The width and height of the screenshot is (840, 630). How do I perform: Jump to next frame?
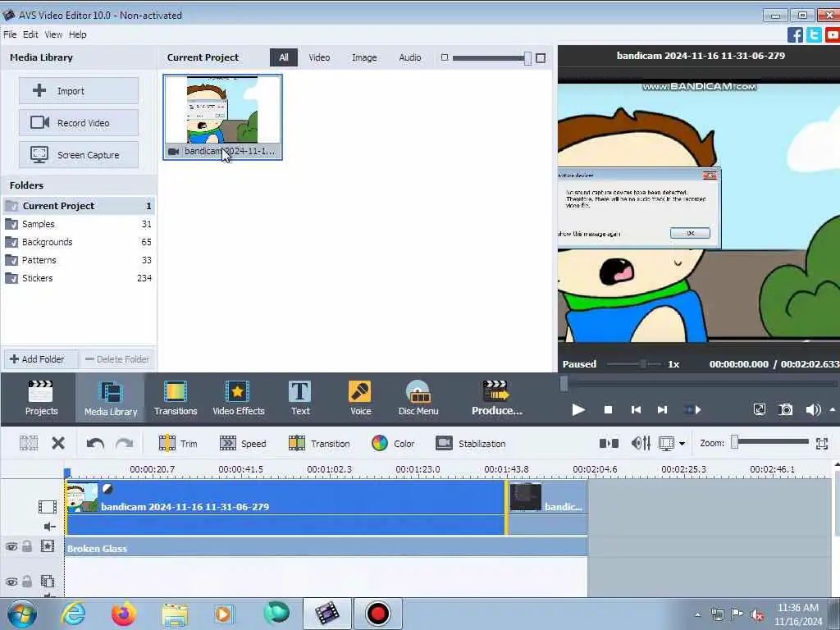coord(663,410)
